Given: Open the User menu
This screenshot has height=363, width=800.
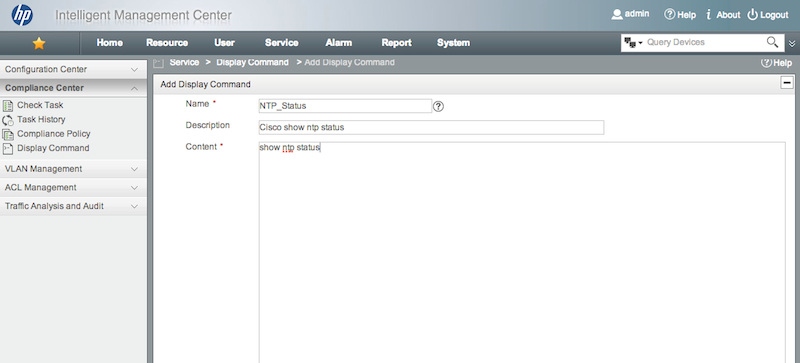Looking at the screenshot, I should coord(224,43).
